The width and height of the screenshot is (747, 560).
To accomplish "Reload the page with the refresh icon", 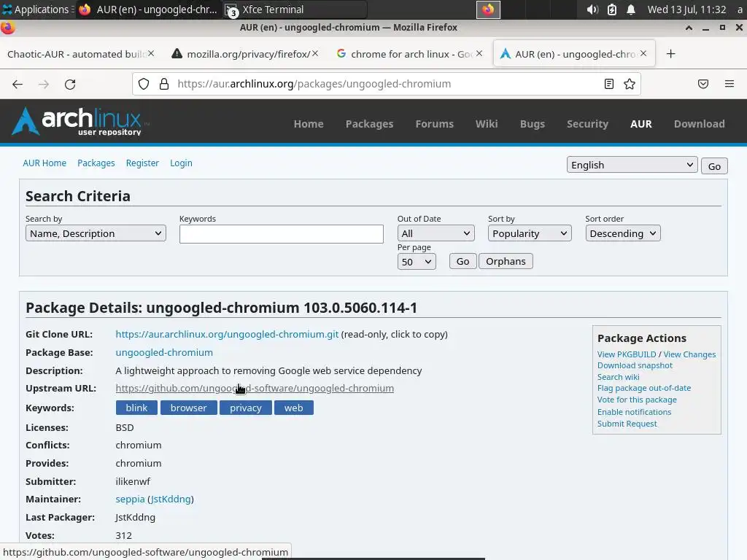I will (x=70, y=85).
